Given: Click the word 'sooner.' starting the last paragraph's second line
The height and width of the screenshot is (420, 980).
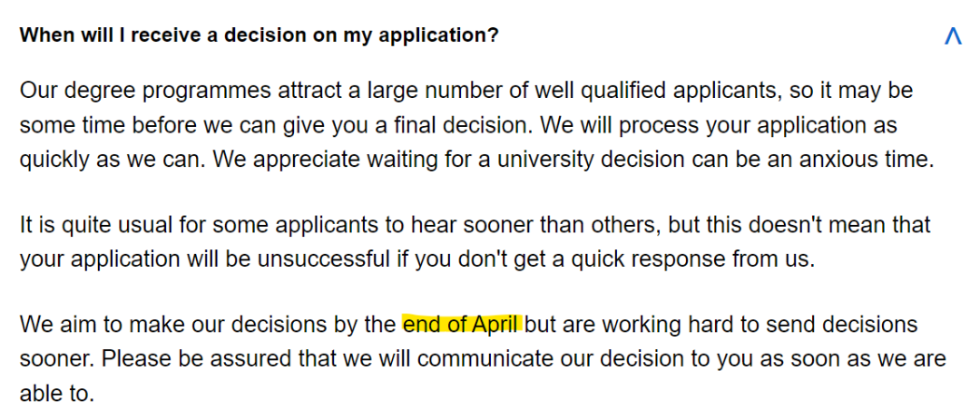Looking at the screenshot, I should click(57, 358).
